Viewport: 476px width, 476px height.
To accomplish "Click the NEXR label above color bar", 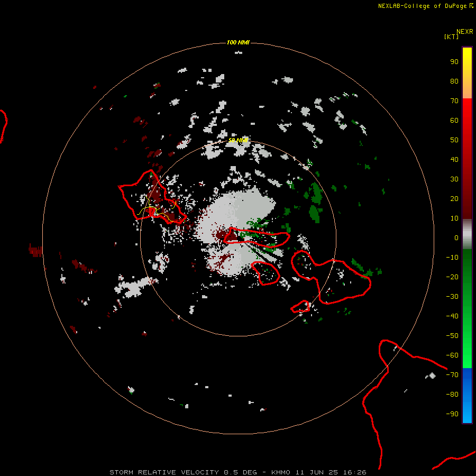I will [465, 32].
